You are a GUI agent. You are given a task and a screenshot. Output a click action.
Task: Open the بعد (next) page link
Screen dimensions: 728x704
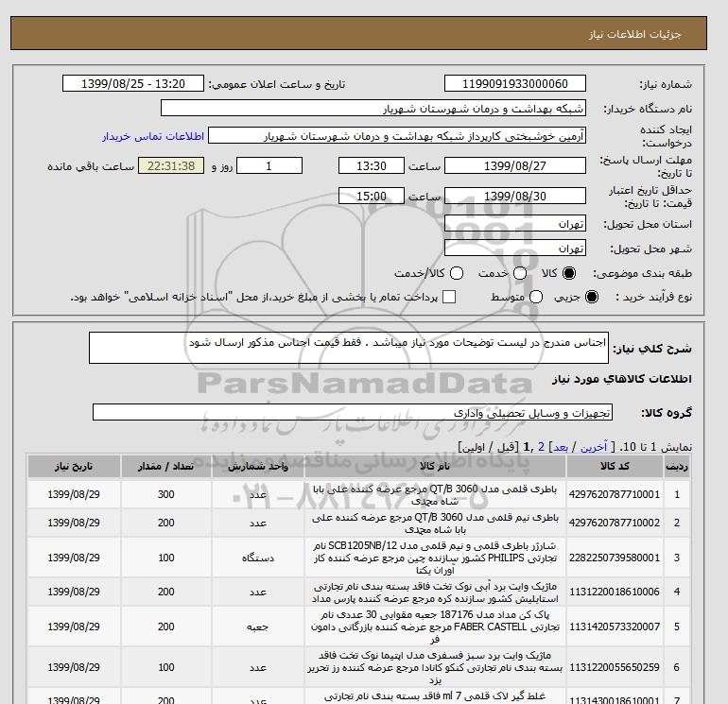[x=561, y=447]
